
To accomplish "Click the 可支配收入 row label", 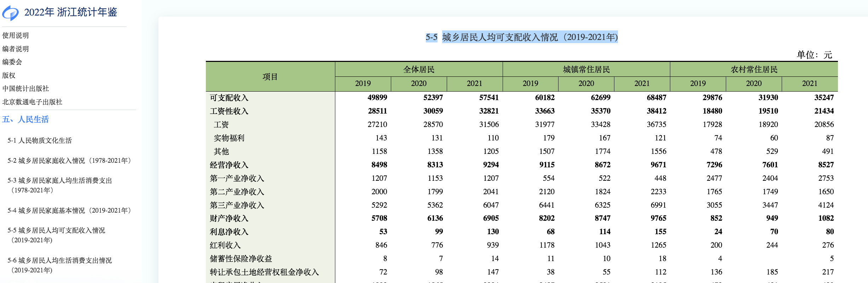I will pyautogui.click(x=229, y=98).
